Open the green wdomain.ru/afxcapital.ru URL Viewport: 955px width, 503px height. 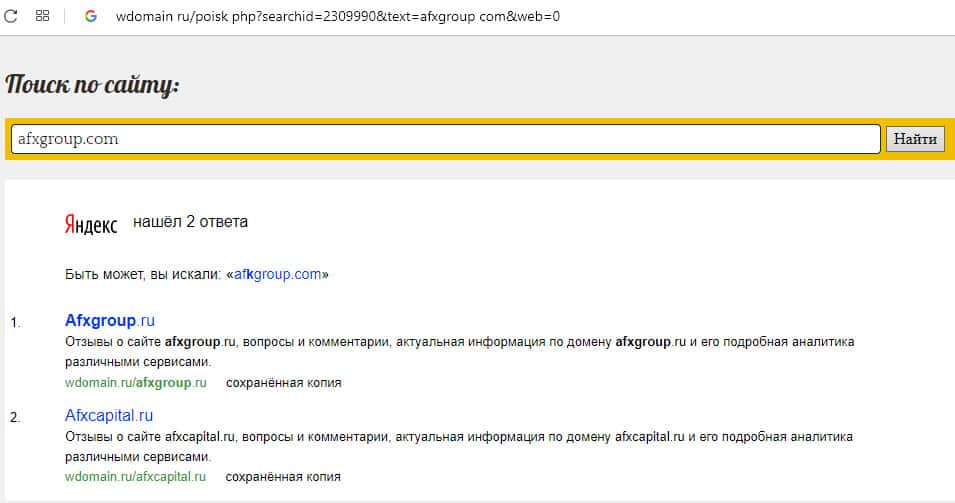pos(135,476)
